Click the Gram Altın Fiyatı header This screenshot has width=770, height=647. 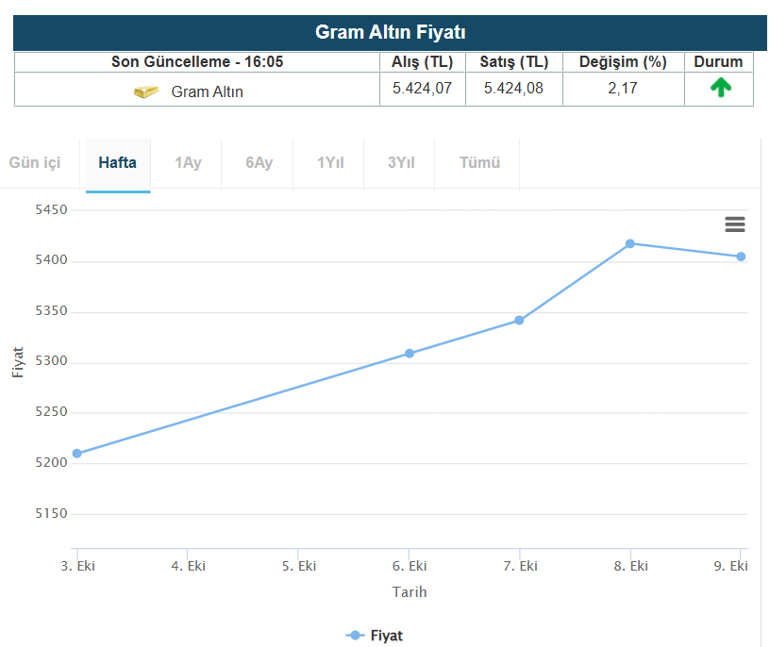coord(390,32)
